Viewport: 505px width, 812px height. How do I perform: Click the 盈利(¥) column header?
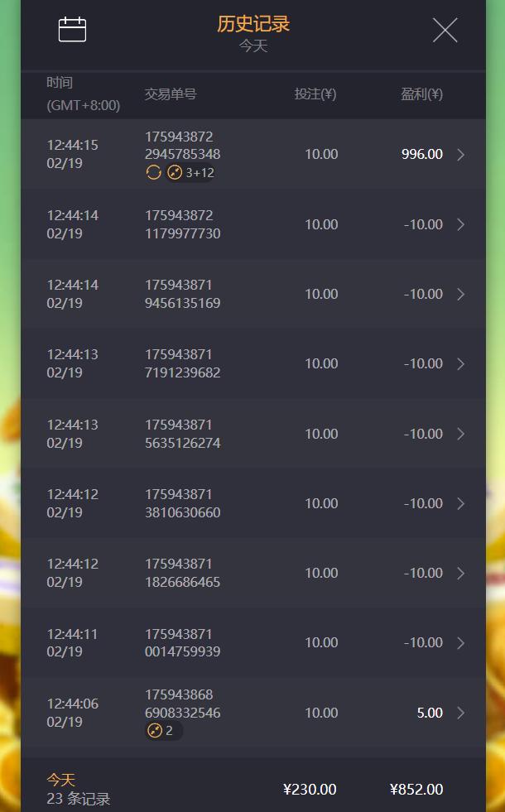pos(421,94)
